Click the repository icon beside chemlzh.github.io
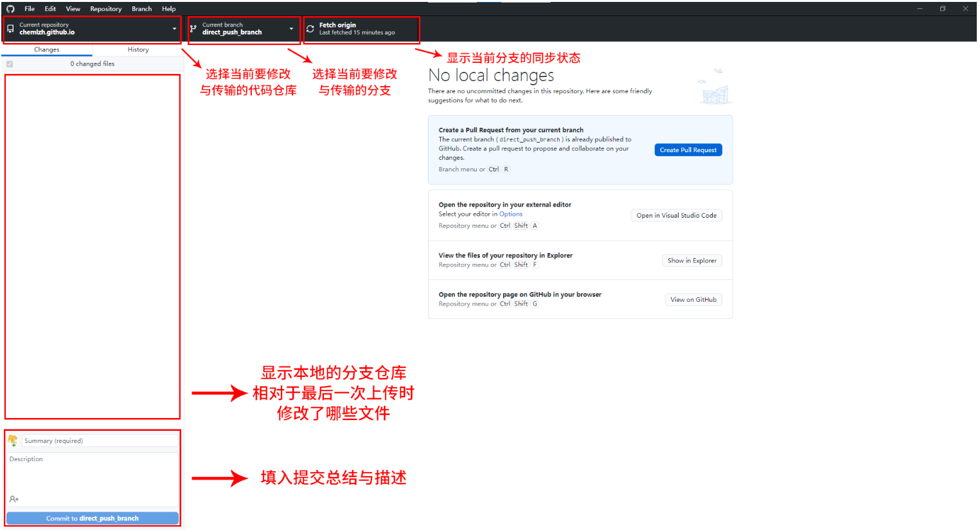This screenshot has width=980, height=531. point(10,29)
